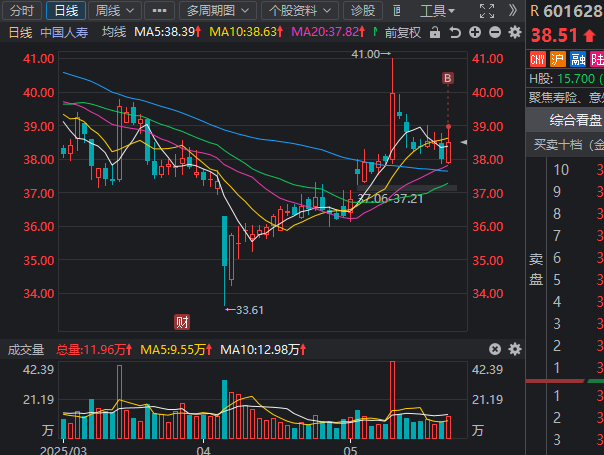
Task: Click the B buy signal marker
Action: coord(448,77)
